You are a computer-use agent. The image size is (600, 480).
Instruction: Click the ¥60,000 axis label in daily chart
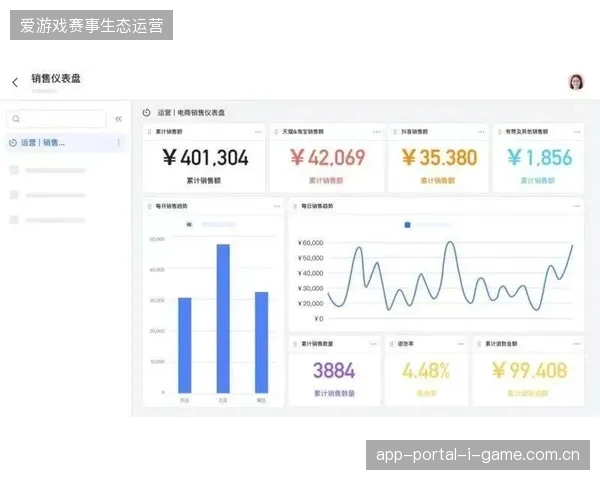click(310, 243)
